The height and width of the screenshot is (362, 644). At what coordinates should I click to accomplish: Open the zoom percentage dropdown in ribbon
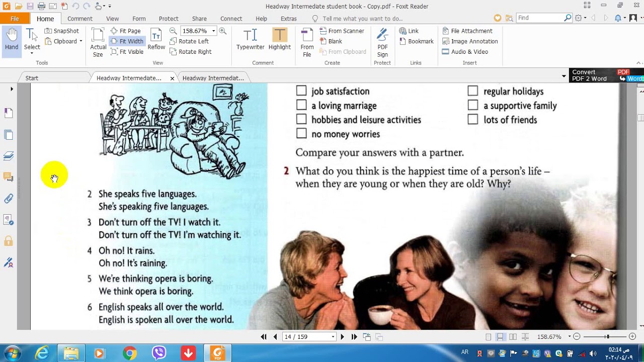coord(213,31)
